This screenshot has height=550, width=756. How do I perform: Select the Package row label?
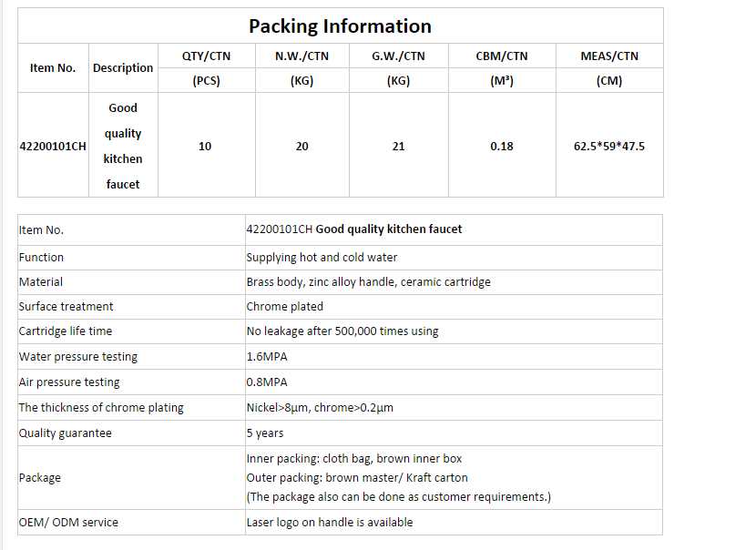[40, 478]
